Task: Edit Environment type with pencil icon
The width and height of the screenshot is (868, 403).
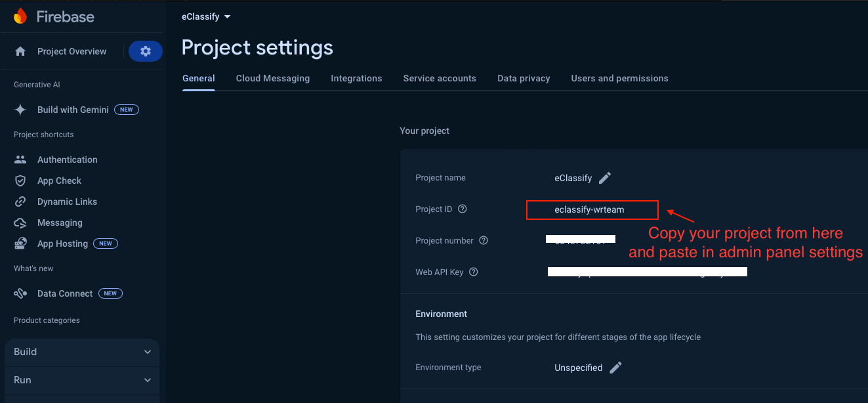Action: pos(615,368)
